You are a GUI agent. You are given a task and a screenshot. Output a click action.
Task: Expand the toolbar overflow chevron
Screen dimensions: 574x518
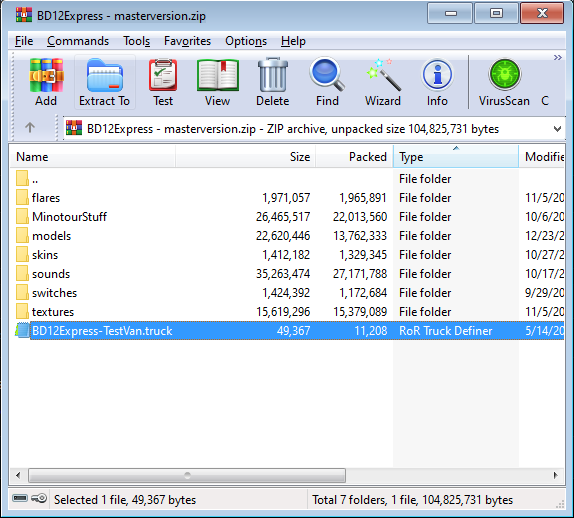tap(558, 58)
